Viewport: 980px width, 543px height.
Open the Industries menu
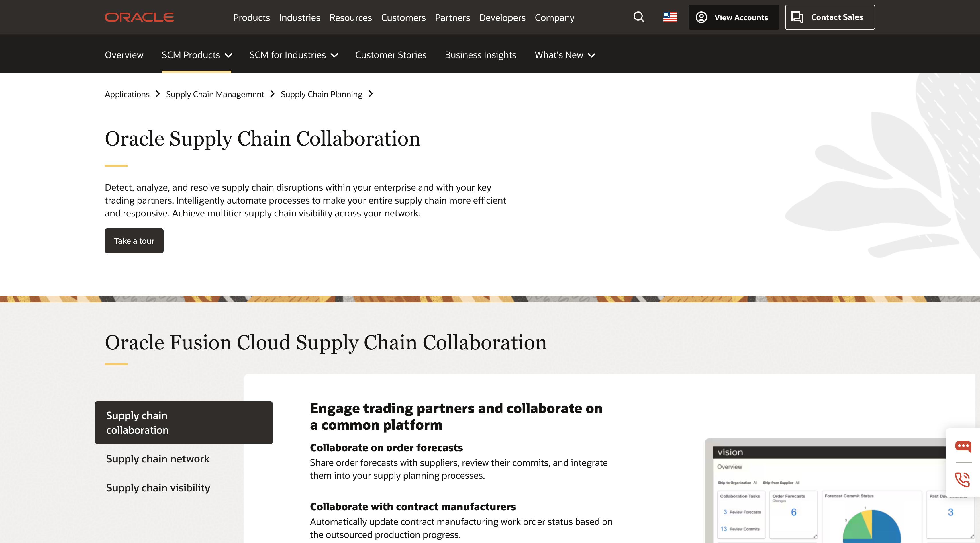click(x=299, y=17)
